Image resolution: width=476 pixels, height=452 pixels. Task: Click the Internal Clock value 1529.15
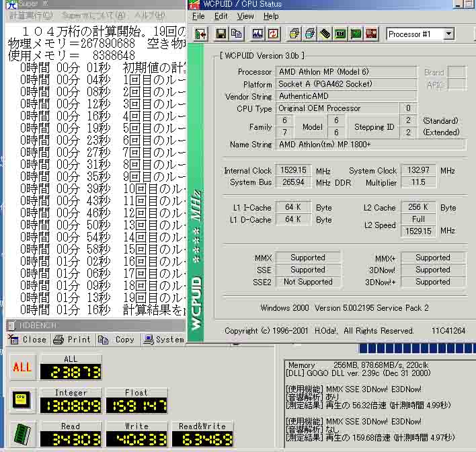pos(293,170)
